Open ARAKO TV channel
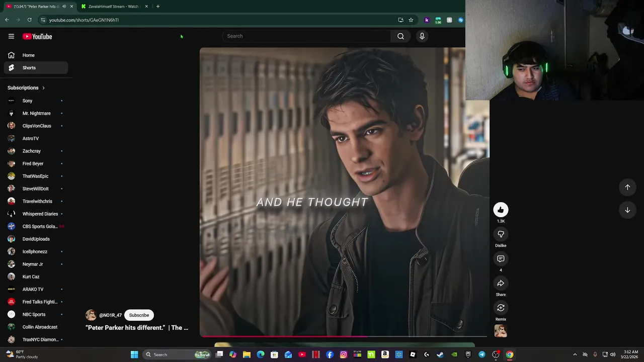The width and height of the screenshot is (644, 362). (x=36, y=289)
